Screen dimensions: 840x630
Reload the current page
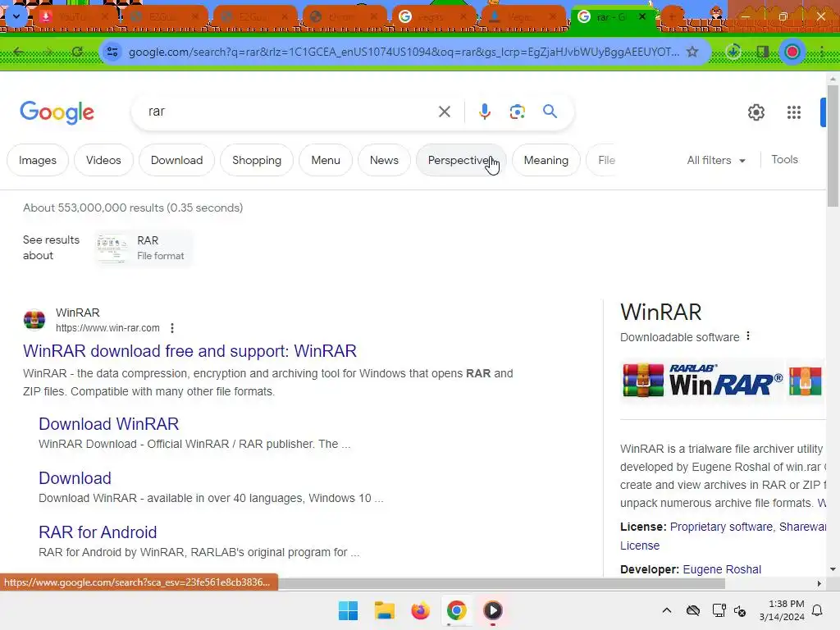(77, 52)
